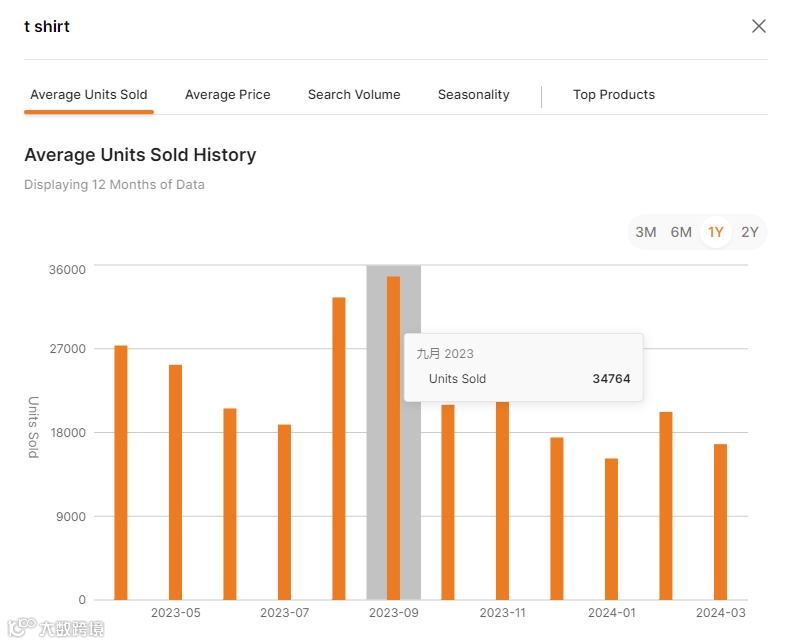Open the Average Units Sold tab
The image size is (790, 644).
coord(89,95)
